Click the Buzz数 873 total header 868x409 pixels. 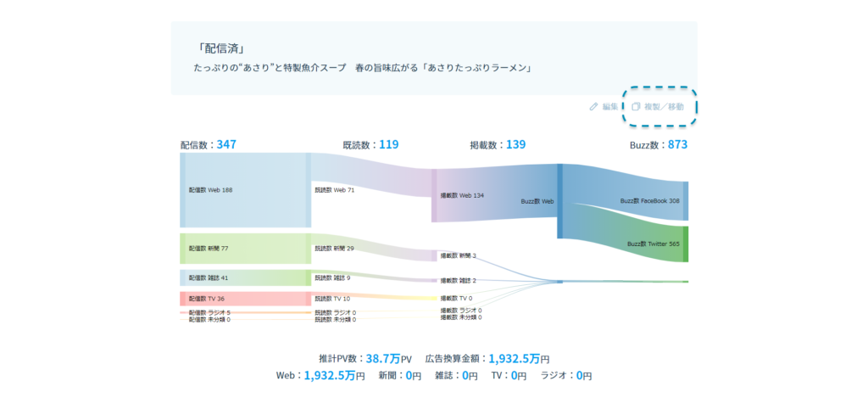tap(658, 144)
